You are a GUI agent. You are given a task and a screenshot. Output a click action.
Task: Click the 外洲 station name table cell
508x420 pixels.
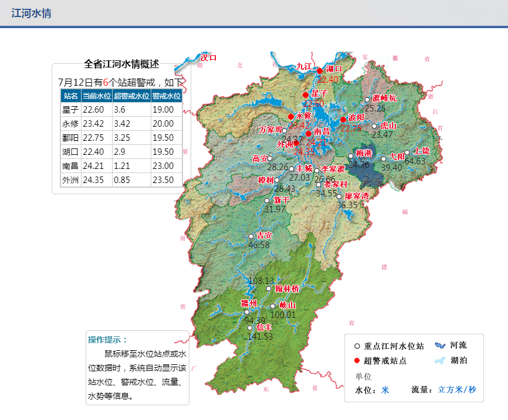(70, 180)
